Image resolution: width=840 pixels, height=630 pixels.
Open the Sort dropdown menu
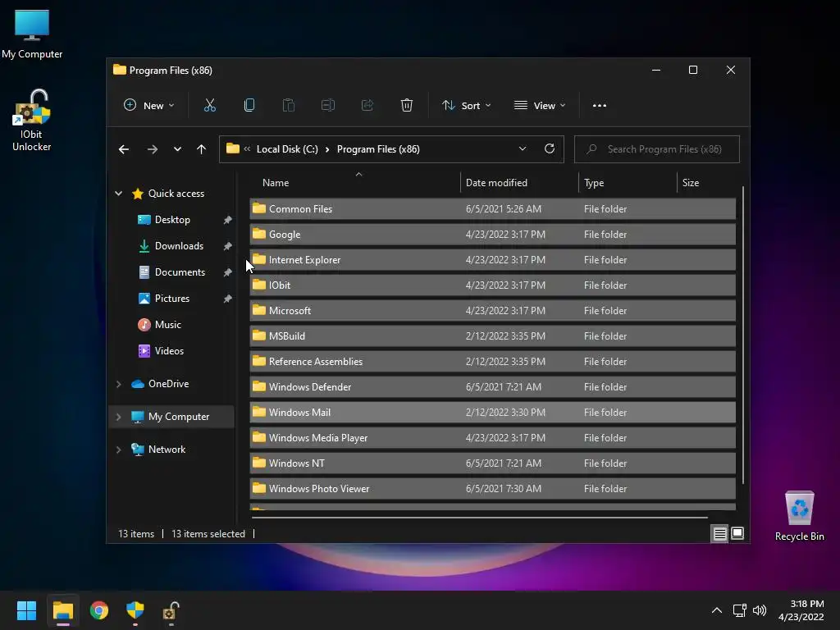[x=466, y=106]
